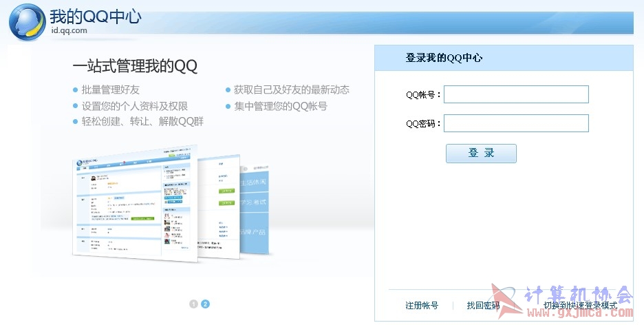
Task: Select slide 1 pagination dot
Action: coord(194,304)
